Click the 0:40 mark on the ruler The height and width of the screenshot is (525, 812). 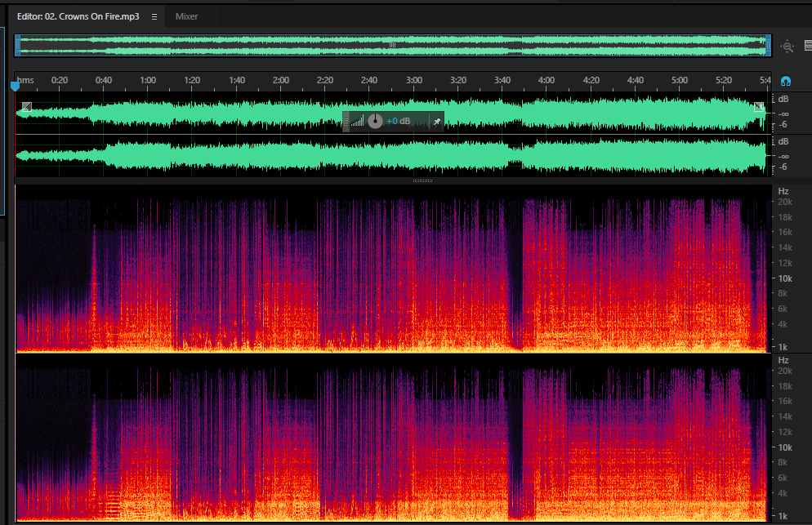pyautogui.click(x=104, y=80)
